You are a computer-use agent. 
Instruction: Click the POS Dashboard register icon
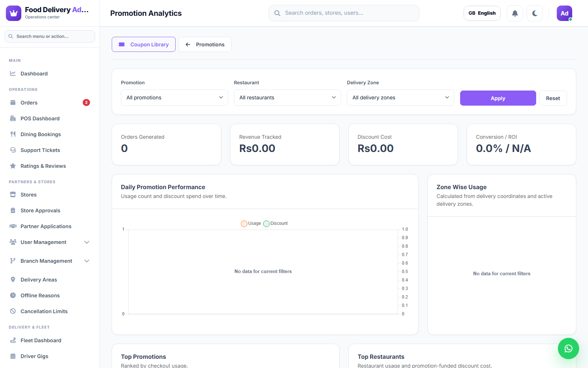13,118
